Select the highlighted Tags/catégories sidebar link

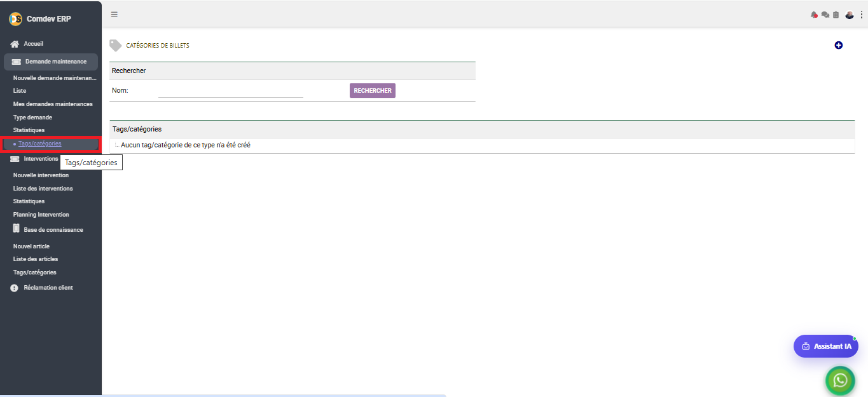pos(40,144)
